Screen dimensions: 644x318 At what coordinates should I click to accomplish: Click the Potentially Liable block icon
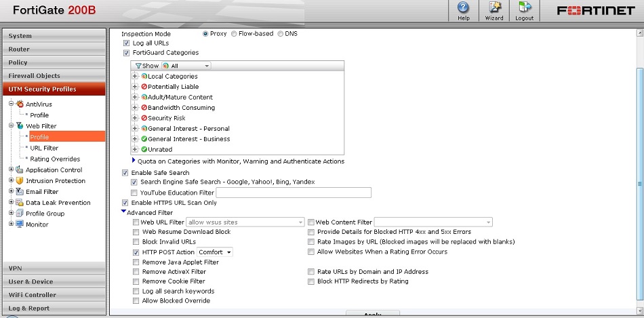click(144, 87)
